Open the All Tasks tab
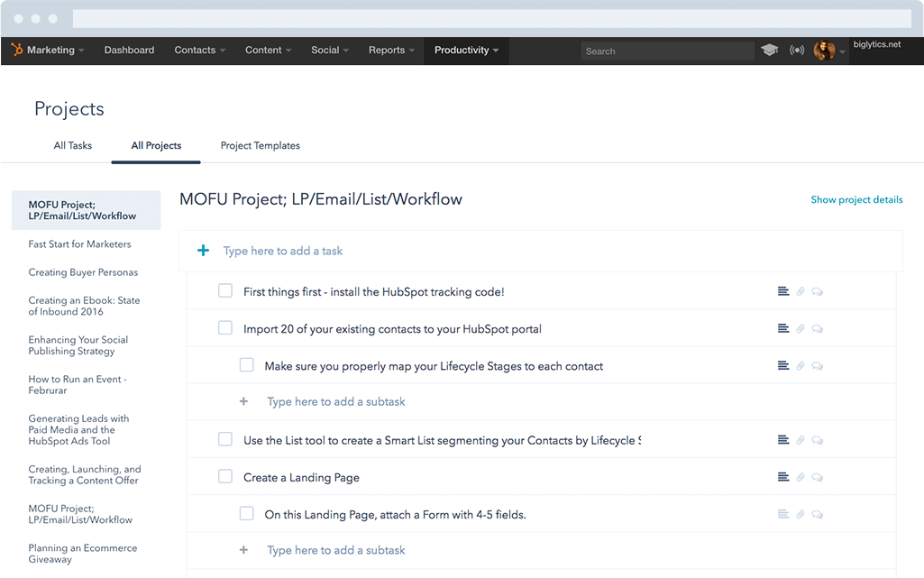The width and height of the screenshot is (924, 578). point(72,145)
